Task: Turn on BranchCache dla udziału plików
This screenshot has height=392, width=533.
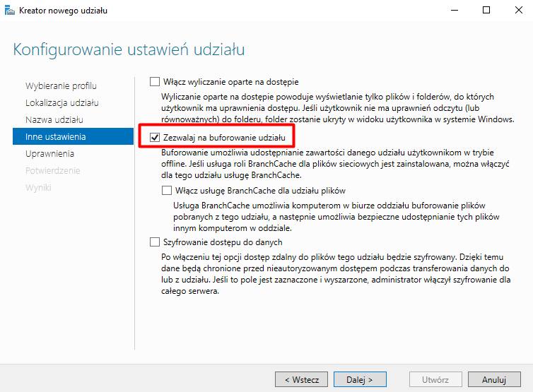Action: pos(167,191)
